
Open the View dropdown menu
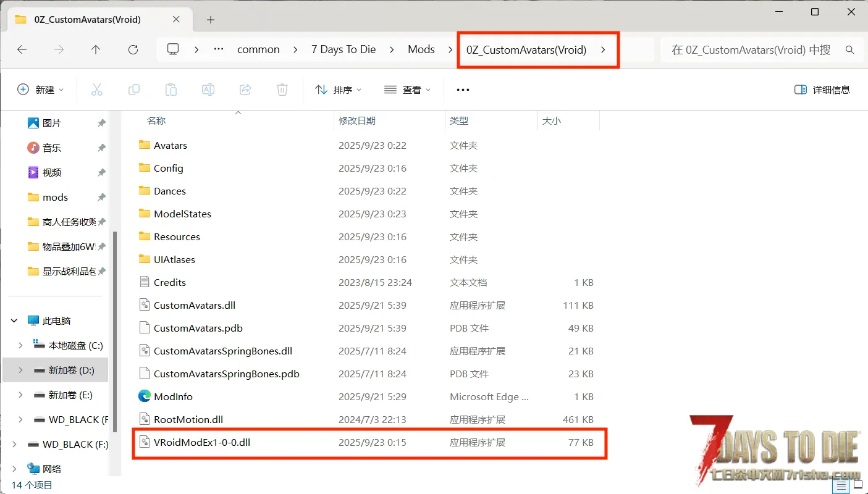pos(407,90)
